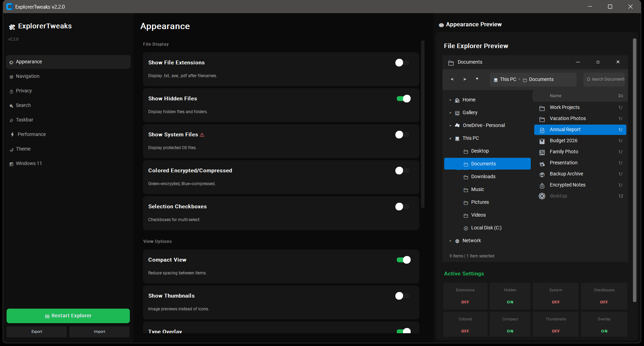Click the ExplorerTweaks logo in the title bar
Screen dimensions: 644x346
tap(9, 7)
